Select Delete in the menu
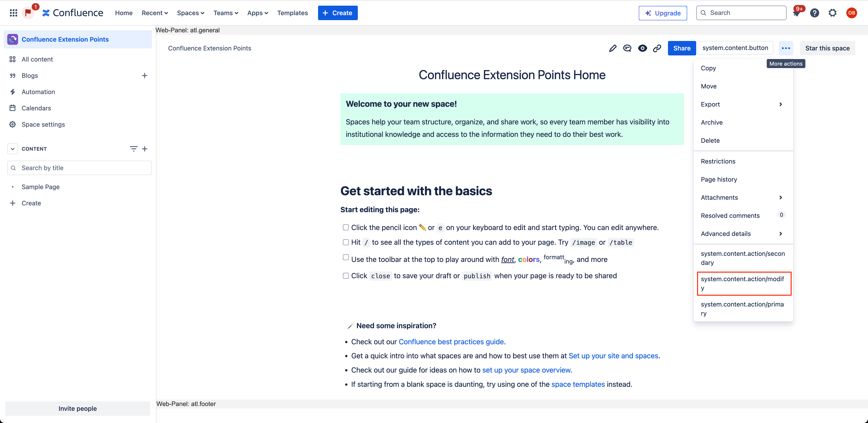The image size is (868, 423). coord(743,140)
